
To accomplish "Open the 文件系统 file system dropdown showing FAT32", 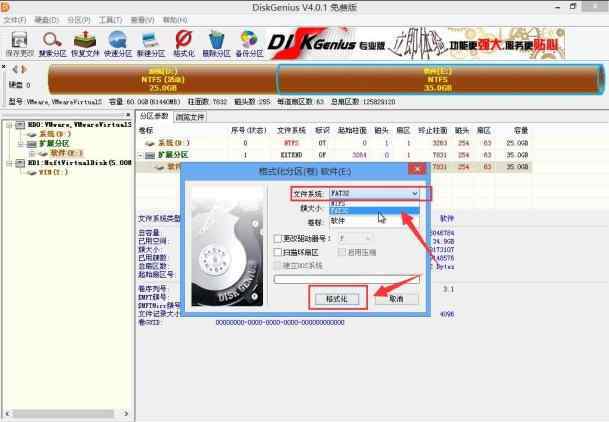I will 374,193.
